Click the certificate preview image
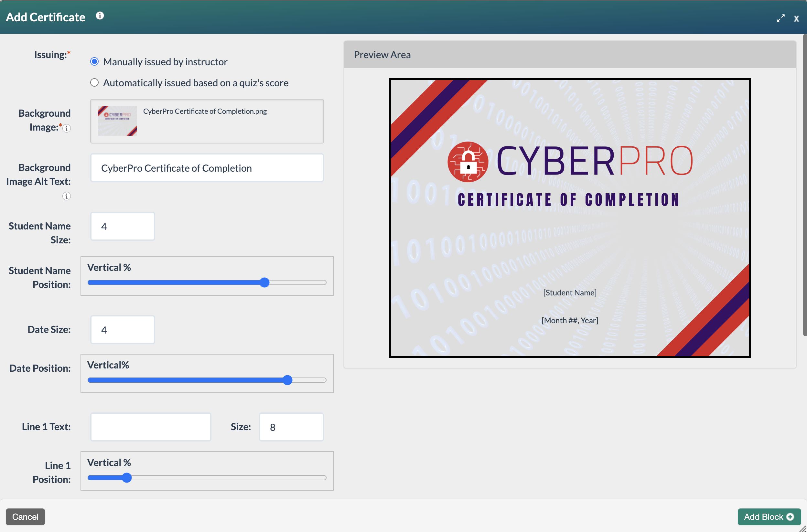 point(570,218)
